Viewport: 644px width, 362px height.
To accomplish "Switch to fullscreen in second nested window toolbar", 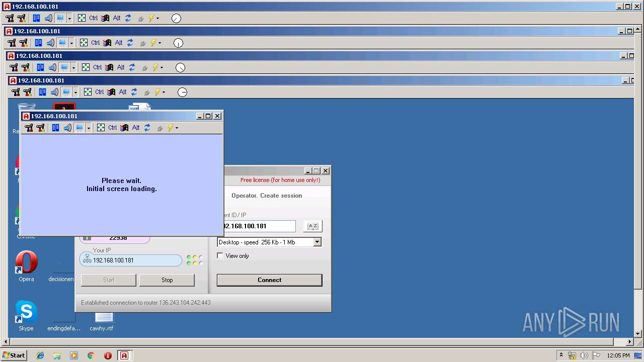I will 84,43.
